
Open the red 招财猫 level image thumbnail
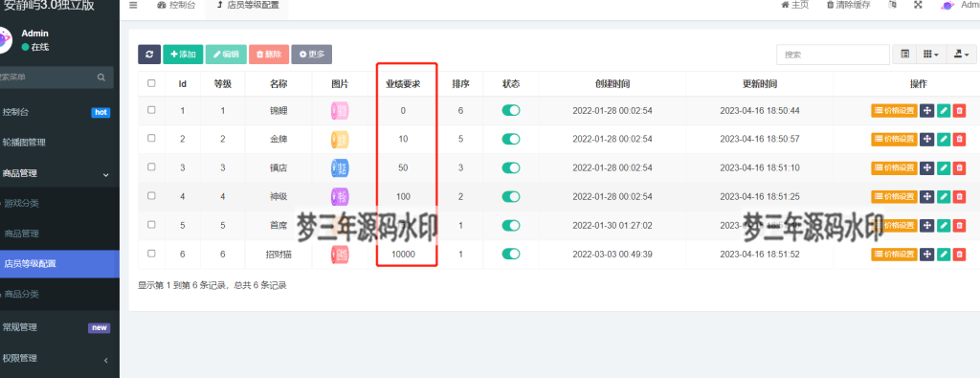point(340,255)
